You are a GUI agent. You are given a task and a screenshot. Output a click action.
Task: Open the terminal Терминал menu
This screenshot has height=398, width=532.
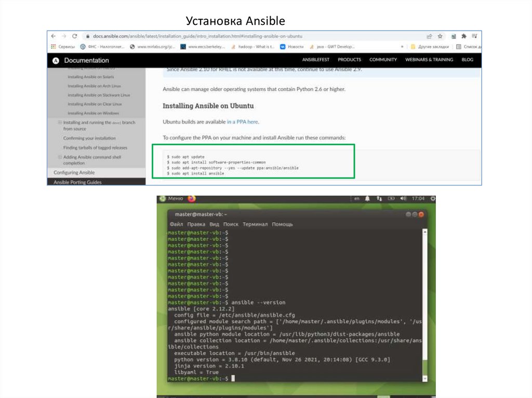pyautogui.click(x=255, y=224)
